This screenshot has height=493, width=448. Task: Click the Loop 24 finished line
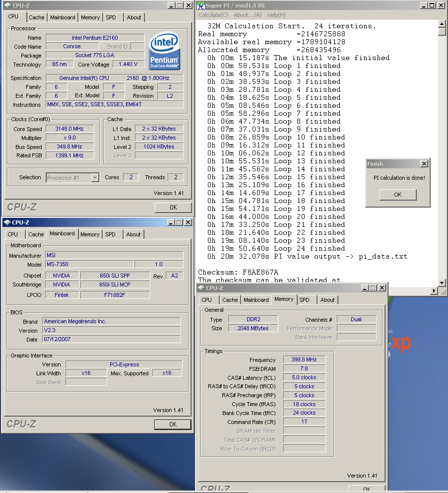point(276,248)
